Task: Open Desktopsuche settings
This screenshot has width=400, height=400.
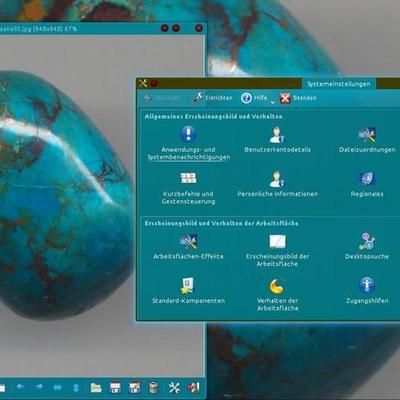Action: (367, 247)
